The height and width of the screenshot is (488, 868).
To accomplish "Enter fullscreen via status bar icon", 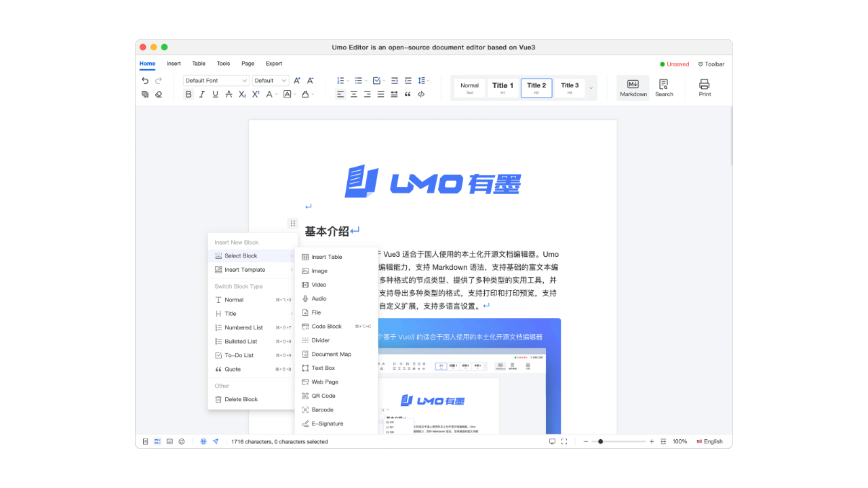I will coord(565,441).
